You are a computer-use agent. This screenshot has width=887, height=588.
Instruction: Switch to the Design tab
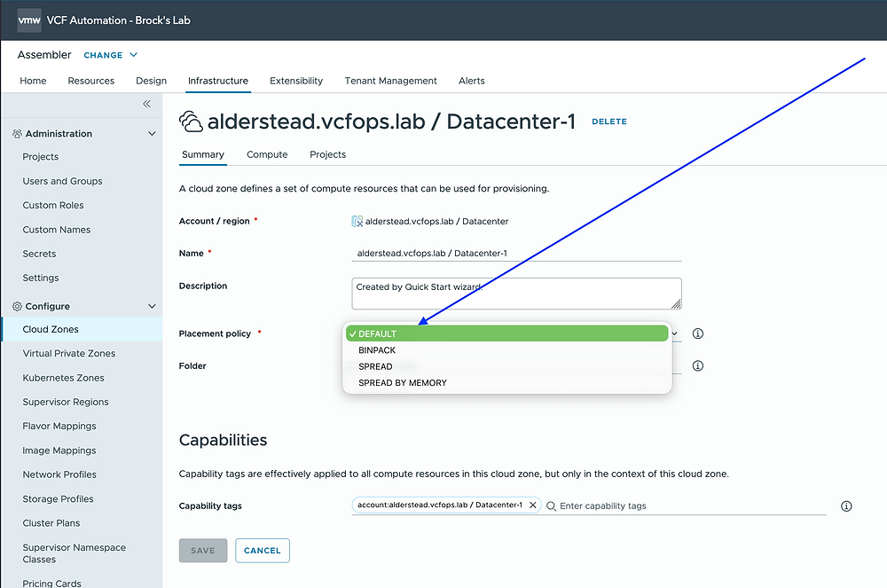tap(151, 81)
